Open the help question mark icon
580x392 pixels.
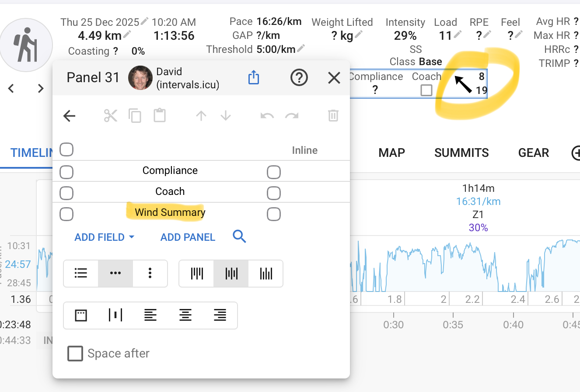[x=299, y=78]
